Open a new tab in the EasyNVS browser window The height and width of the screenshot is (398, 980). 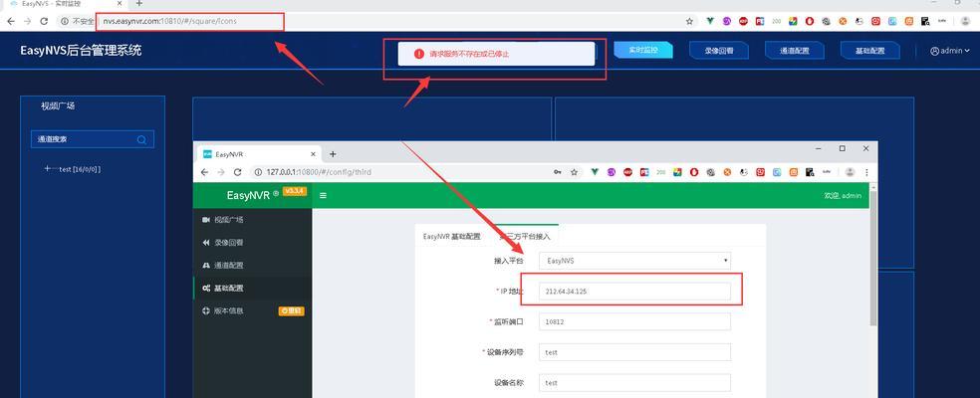(138, 3)
